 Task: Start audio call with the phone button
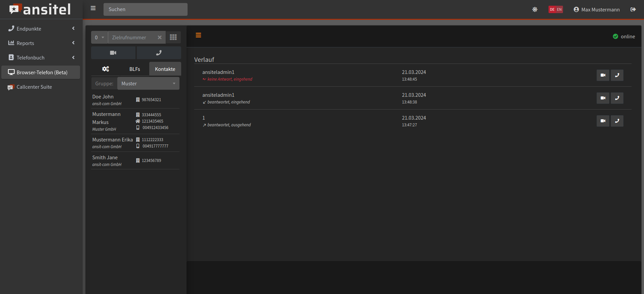(159, 53)
